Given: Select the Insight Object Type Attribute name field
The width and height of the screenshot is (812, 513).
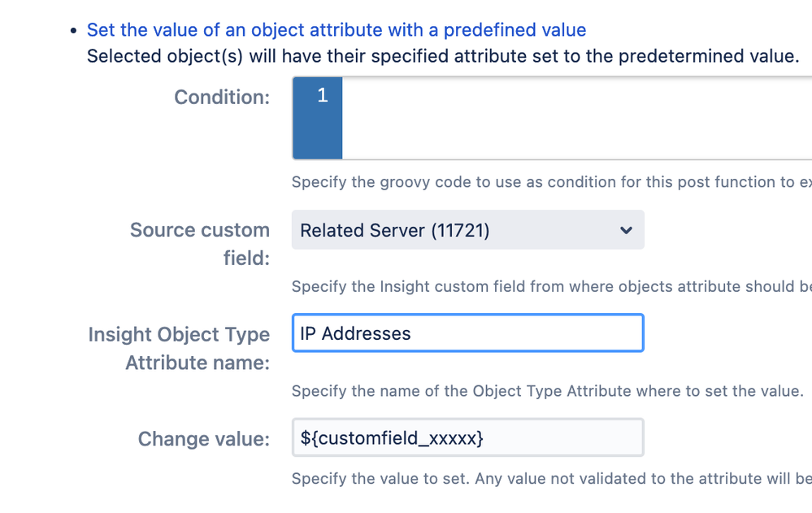Looking at the screenshot, I should pyautogui.click(x=467, y=333).
